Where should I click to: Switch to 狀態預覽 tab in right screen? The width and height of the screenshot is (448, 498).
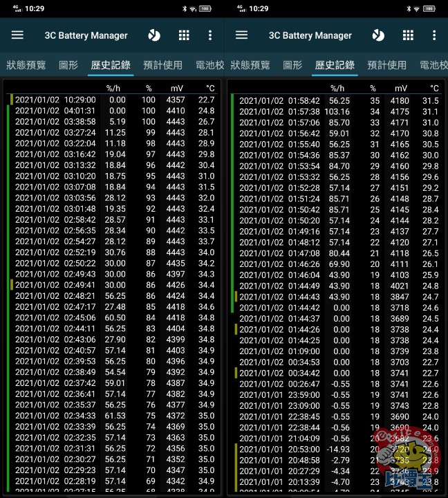[x=250, y=65]
